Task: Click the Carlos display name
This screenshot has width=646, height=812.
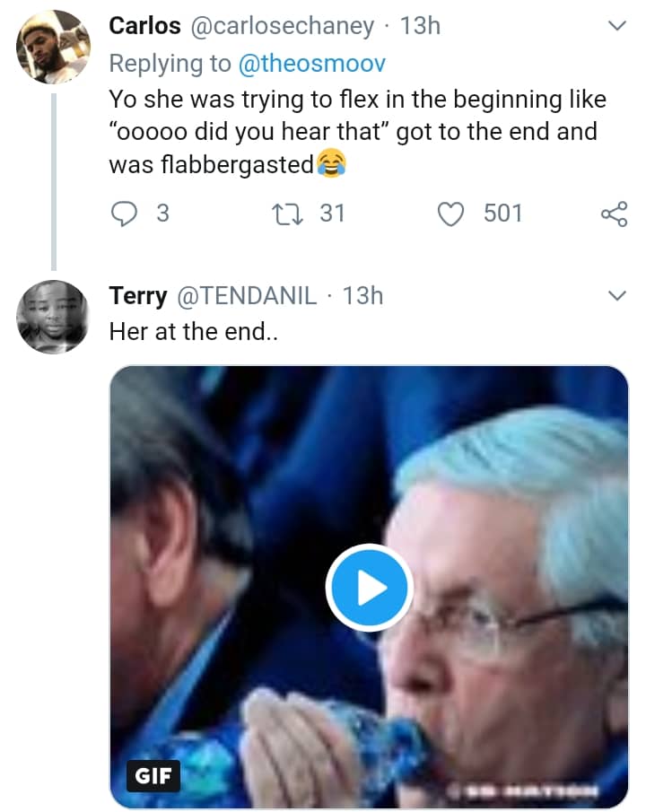Action: pos(144,26)
